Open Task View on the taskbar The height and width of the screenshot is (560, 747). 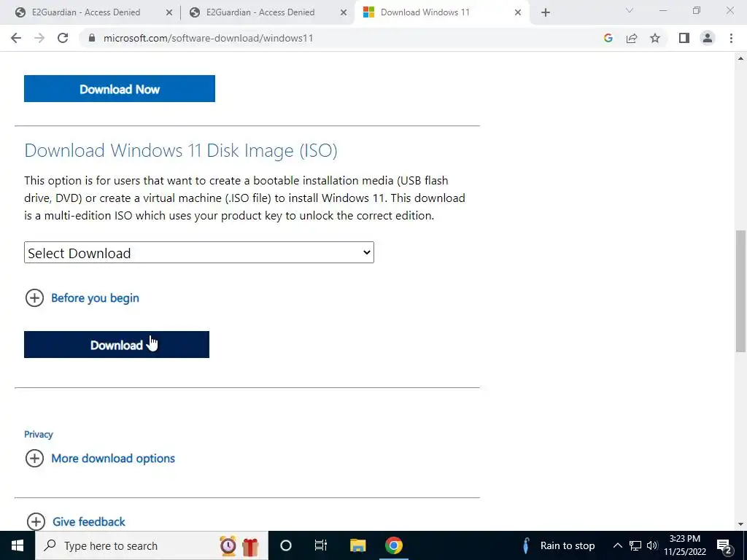321,545
